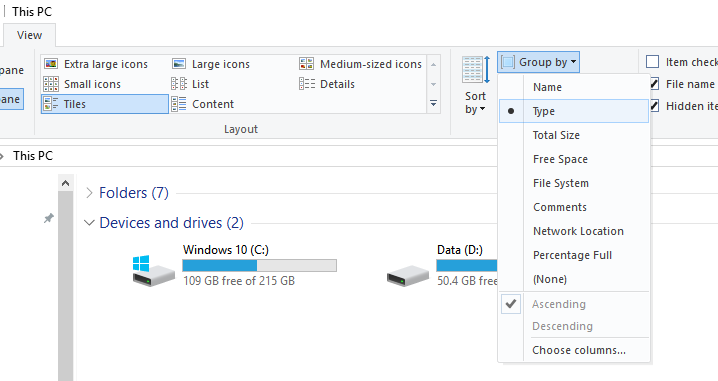
Task: Switch to Details layout
Action: (x=327, y=84)
